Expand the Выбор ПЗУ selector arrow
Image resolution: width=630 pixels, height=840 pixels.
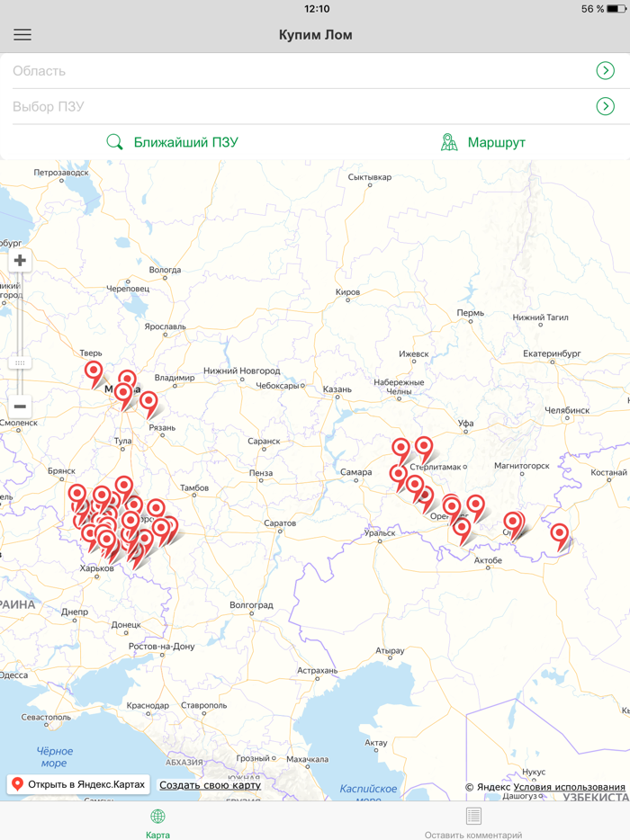(606, 106)
